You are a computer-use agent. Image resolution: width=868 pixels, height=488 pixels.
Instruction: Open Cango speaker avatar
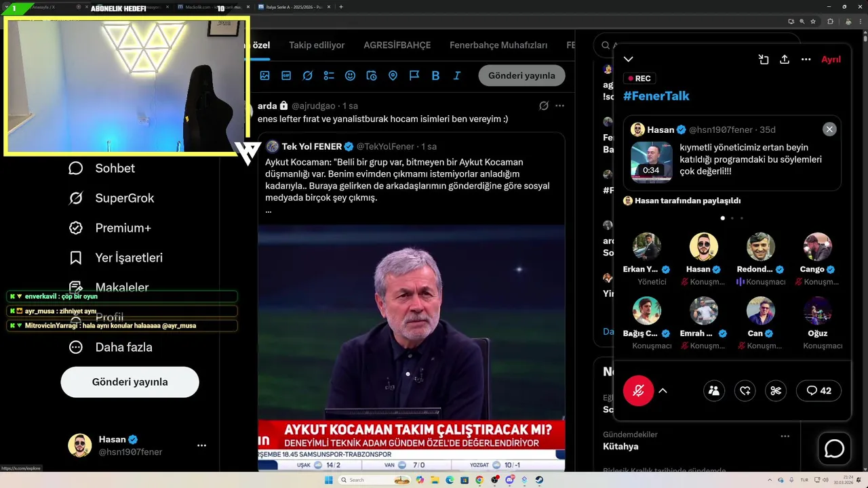pos(818,247)
